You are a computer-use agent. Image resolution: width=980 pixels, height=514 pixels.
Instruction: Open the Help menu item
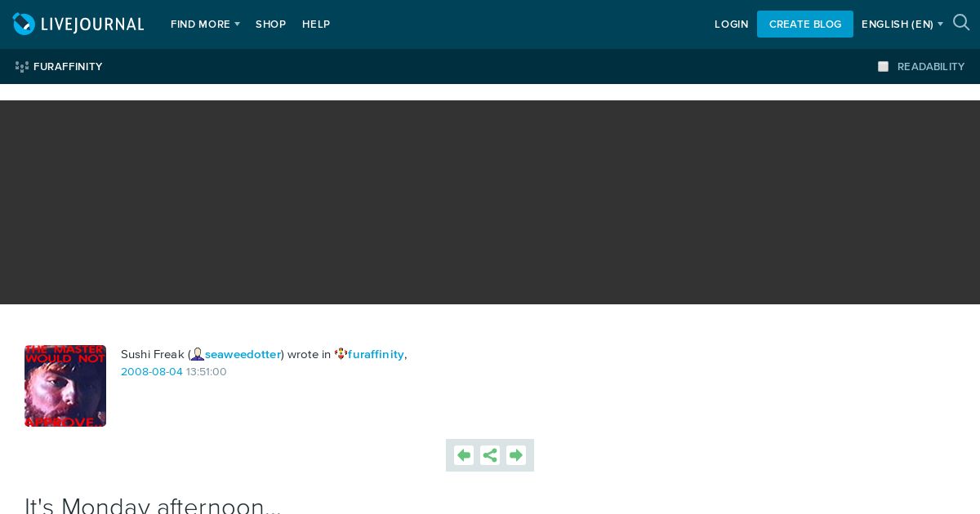pyautogui.click(x=316, y=24)
